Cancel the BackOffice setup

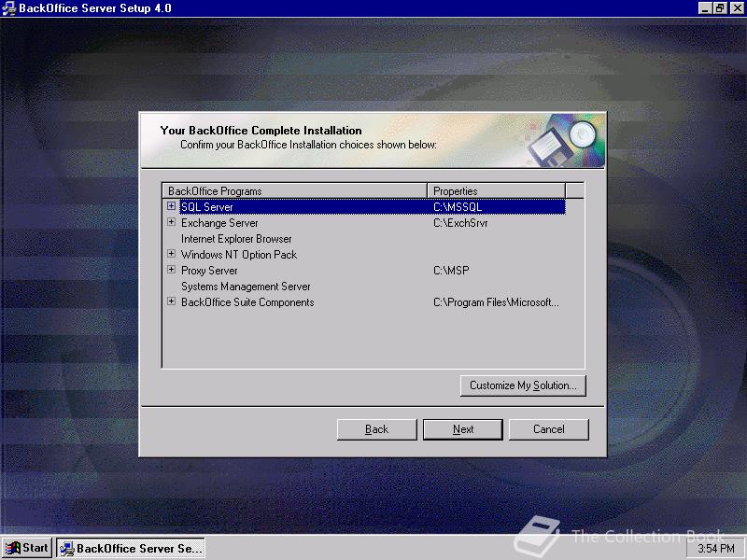(x=549, y=429)
